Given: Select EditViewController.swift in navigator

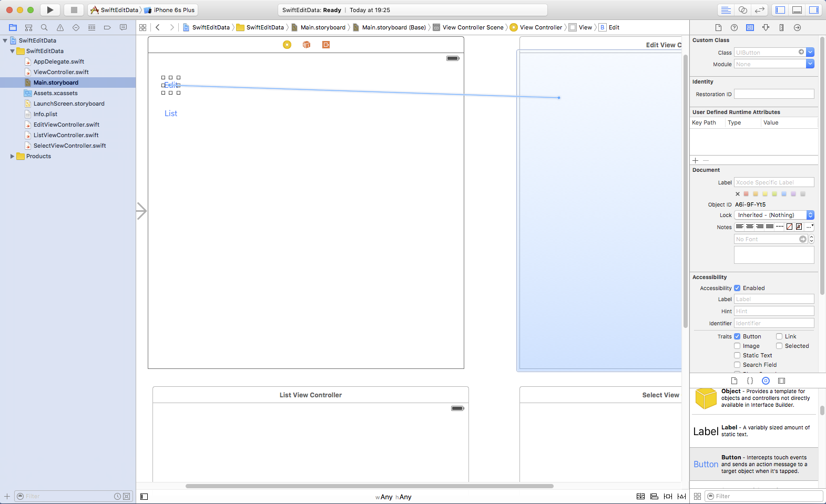Looking at the screenshot, I should [x=66, y=125].
